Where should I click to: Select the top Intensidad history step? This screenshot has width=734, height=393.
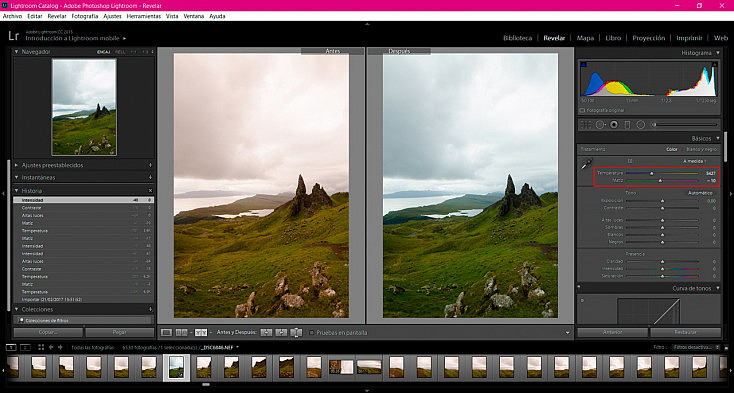(x=83, y=200)
